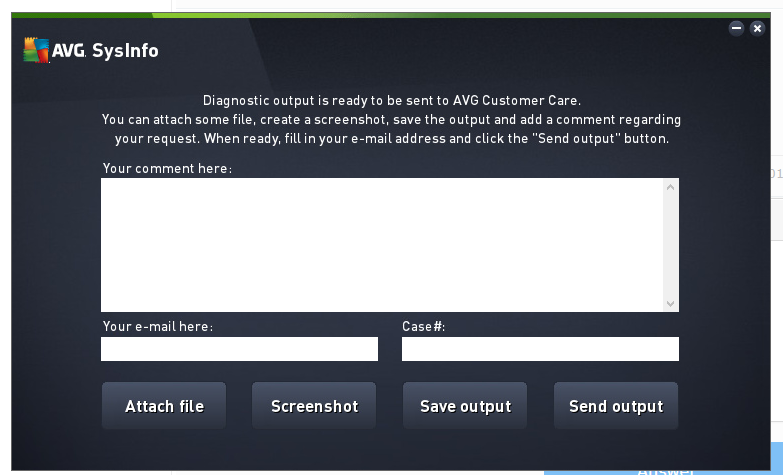783x475 pixels.
Task: Click the comment box scrollbar track
Action: pyautogui.click(x=670, y=245)
